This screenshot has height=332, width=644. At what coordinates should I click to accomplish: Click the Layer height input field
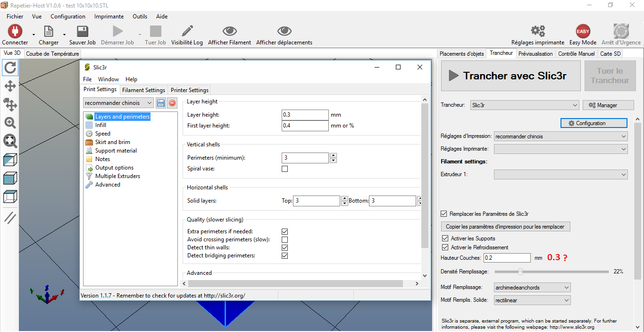point(305,115)
